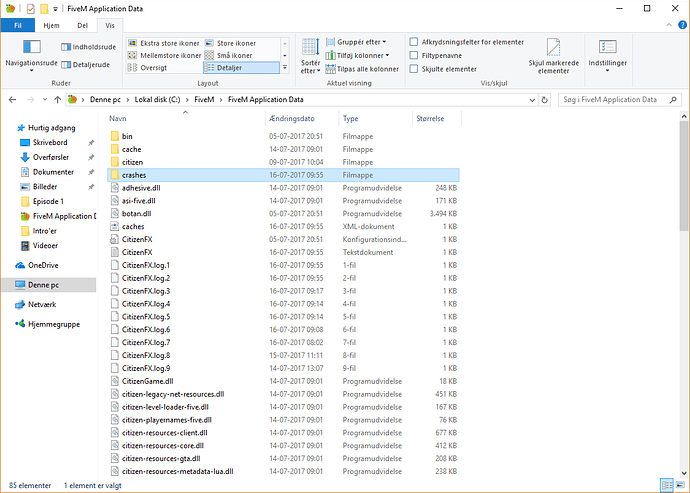Expand address bar history dropdown
Viewport: 690px width, 493px height.
532,100
